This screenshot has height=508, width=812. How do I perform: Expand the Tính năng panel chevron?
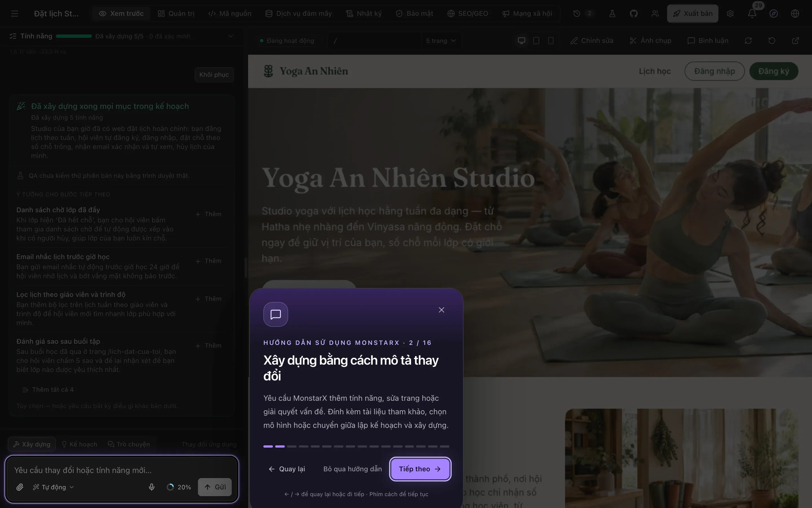pos(231,36)
